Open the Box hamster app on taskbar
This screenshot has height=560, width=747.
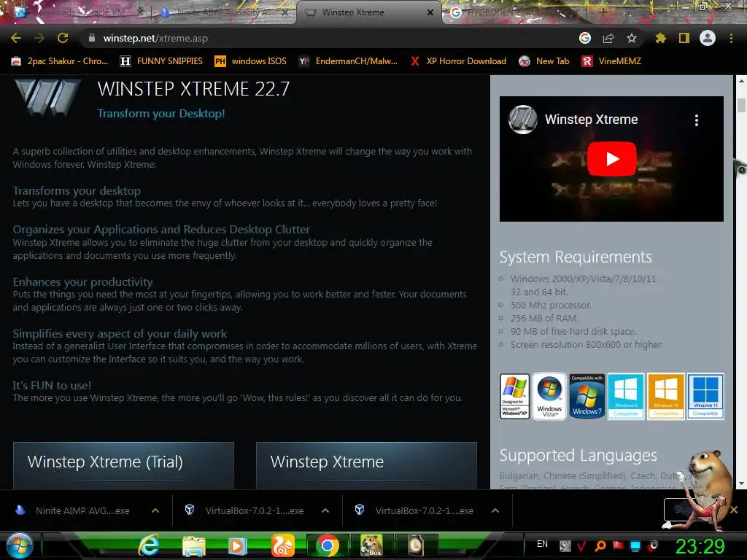pyautogui.click(x=371, y=545)
